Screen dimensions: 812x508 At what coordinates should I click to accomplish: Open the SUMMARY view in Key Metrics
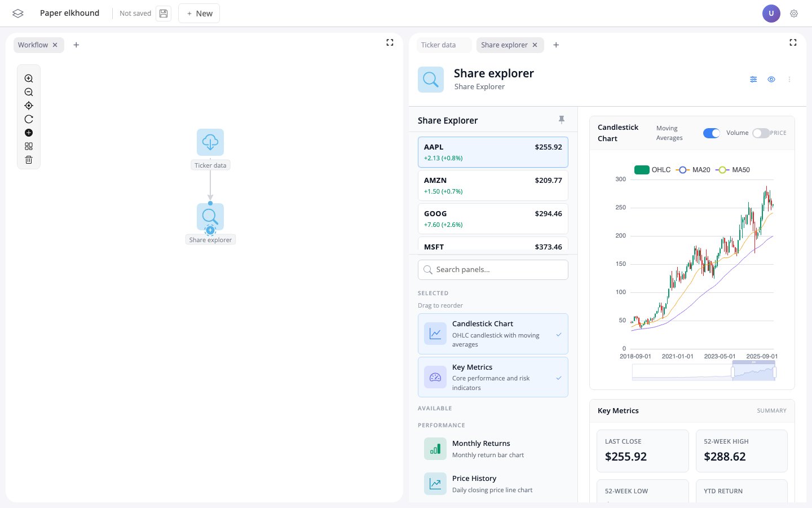tap(771, 410)
